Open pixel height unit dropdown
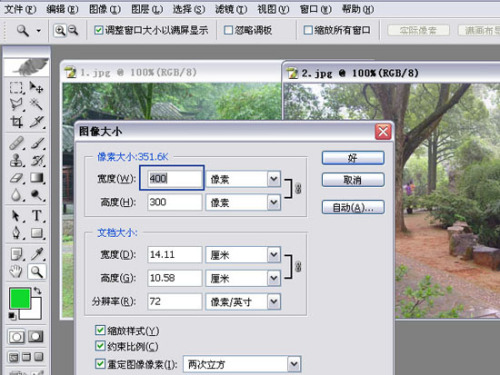 coord(274,202)
